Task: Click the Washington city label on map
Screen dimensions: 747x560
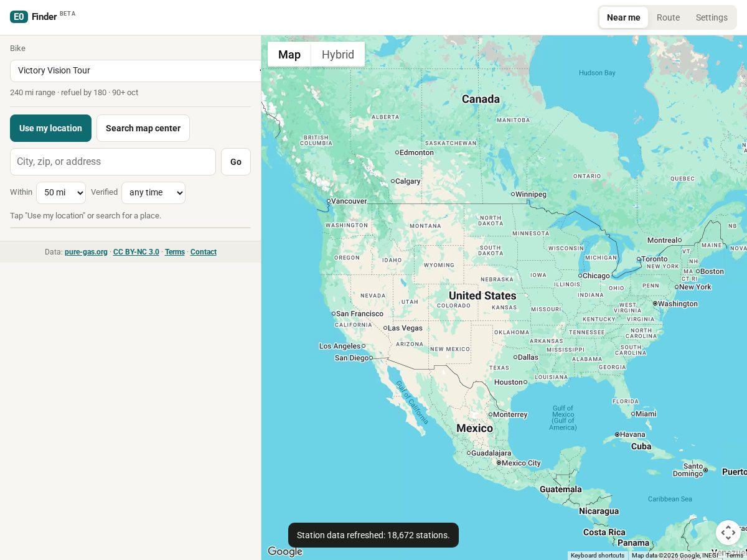Action: tap(678, 304)
